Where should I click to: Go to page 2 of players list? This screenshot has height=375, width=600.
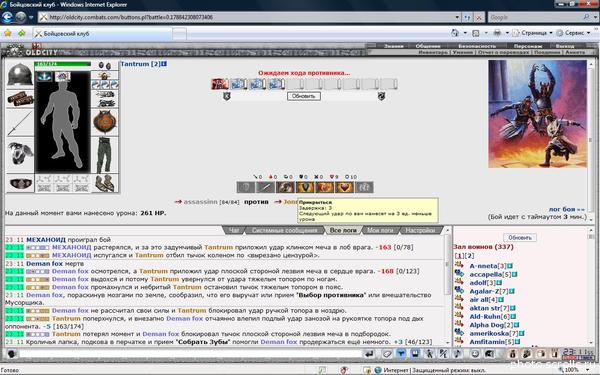pos(469,256)
